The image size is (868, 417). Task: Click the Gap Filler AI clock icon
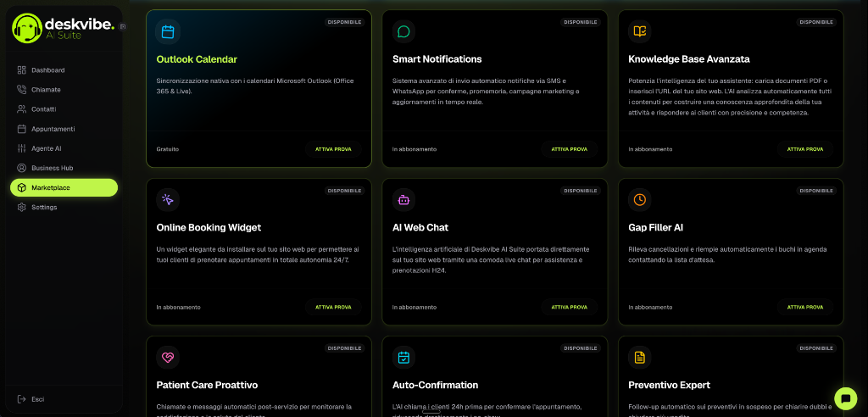point(639,200)
